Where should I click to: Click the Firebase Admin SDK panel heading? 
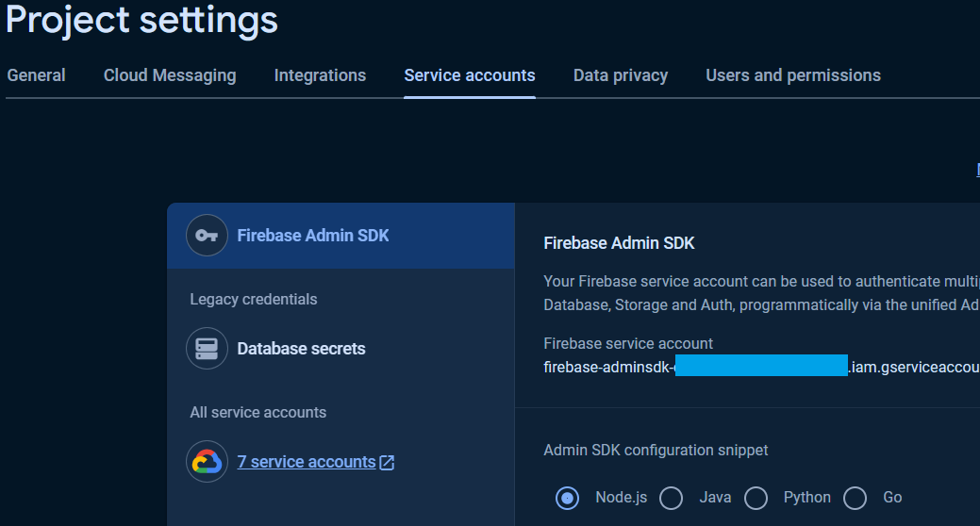619,243
